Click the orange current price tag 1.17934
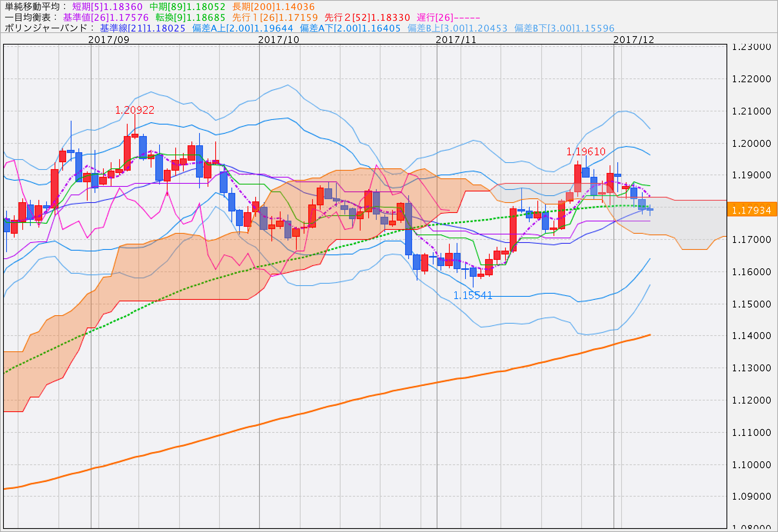Image resolution: width=778 pixels, height=532 pixels. point(751,210)
